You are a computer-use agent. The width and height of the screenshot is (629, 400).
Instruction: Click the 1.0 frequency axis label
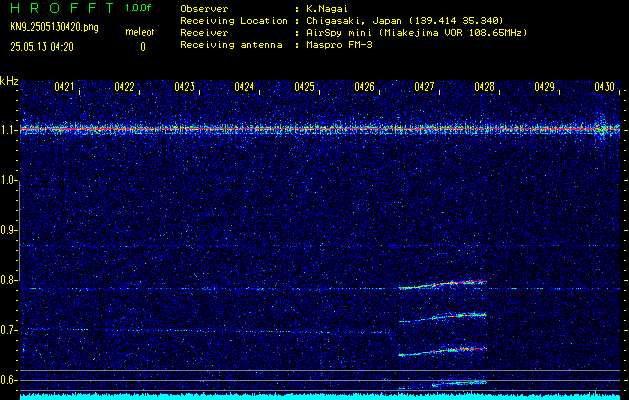pyautogui.click(x=9, y=180)
